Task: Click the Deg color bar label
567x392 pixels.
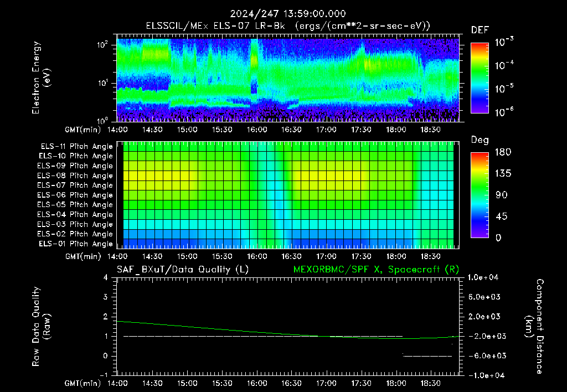Action: pos(480,140)
